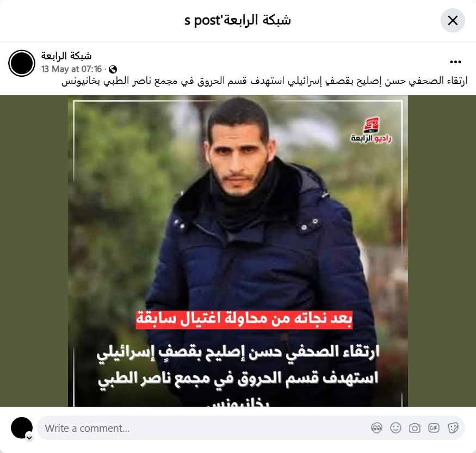Close the post dialog with the X button
This screenshot has width=476, height=453.
453,21
